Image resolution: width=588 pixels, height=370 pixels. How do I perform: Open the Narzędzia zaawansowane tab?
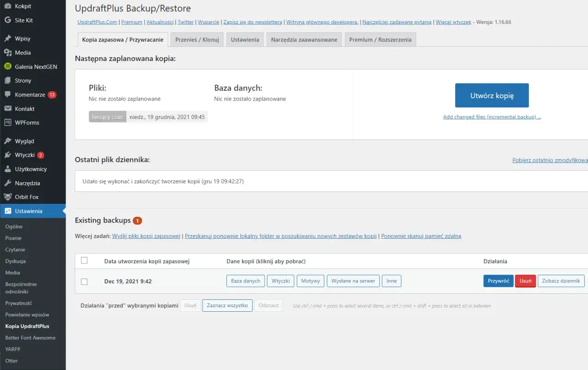304,39
